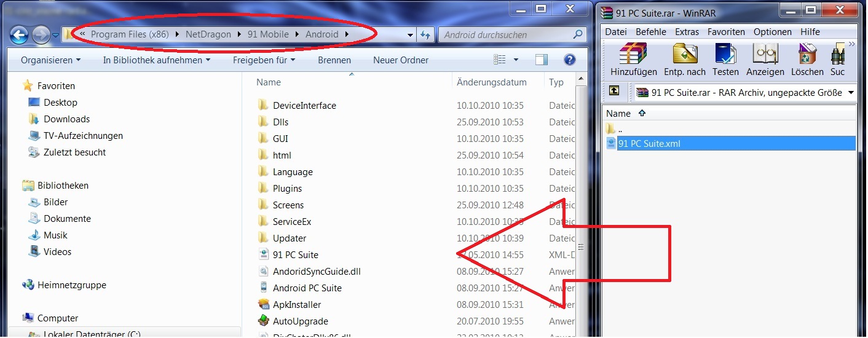
Task: Expand subfolders arrow after Android breadcrumb
Action: pos(347,34)
